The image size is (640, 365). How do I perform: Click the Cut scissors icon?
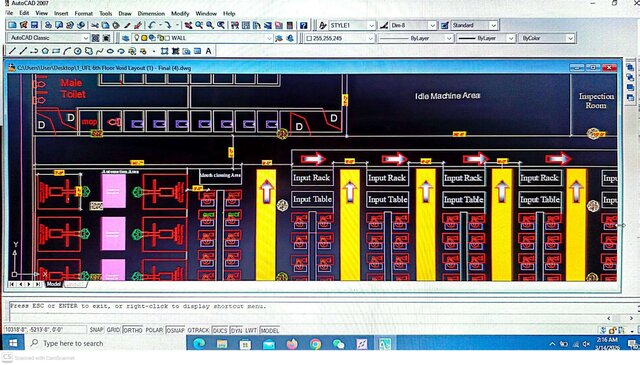95,25
